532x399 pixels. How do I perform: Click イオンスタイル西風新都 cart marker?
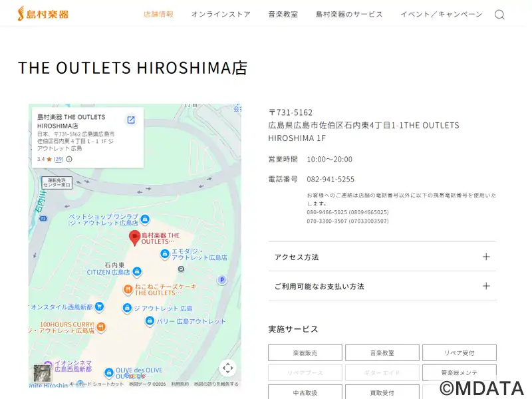99,307
